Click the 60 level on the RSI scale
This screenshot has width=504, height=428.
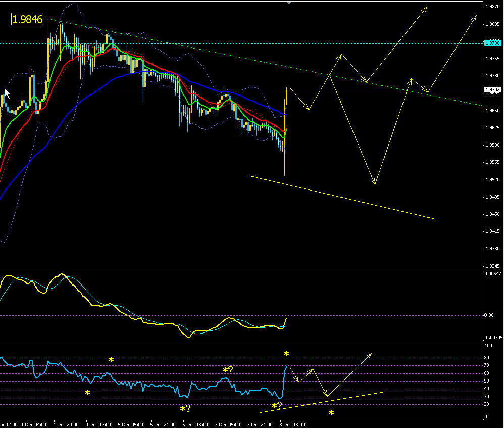pyautogui.click(x=487, y=373)
